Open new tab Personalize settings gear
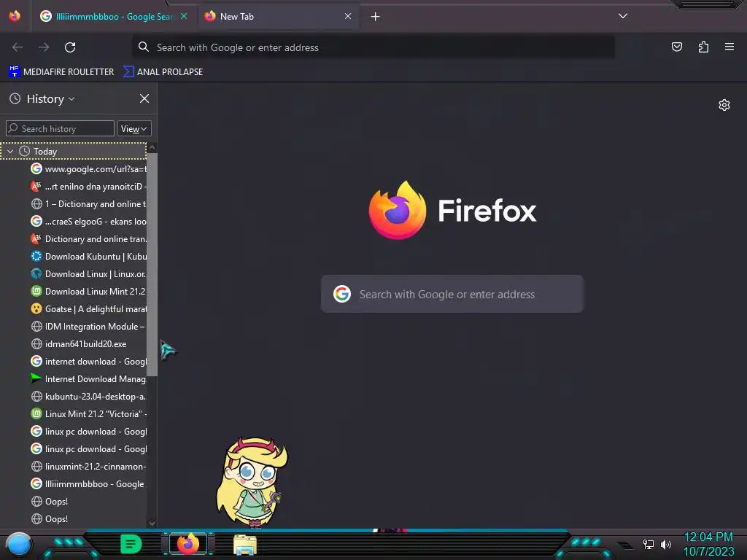This screenshot has height=560, width=747. (724, 105)
